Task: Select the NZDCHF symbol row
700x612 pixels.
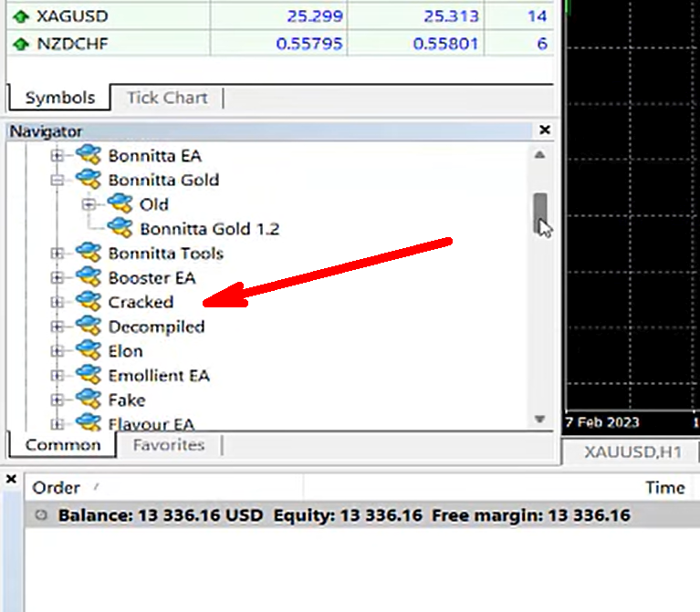Action: 280,44
